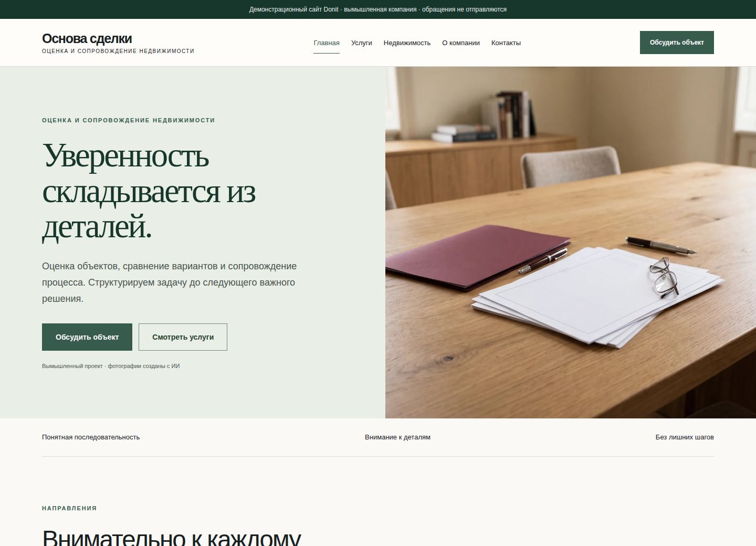Navigate to О компании

click(461, 43)
